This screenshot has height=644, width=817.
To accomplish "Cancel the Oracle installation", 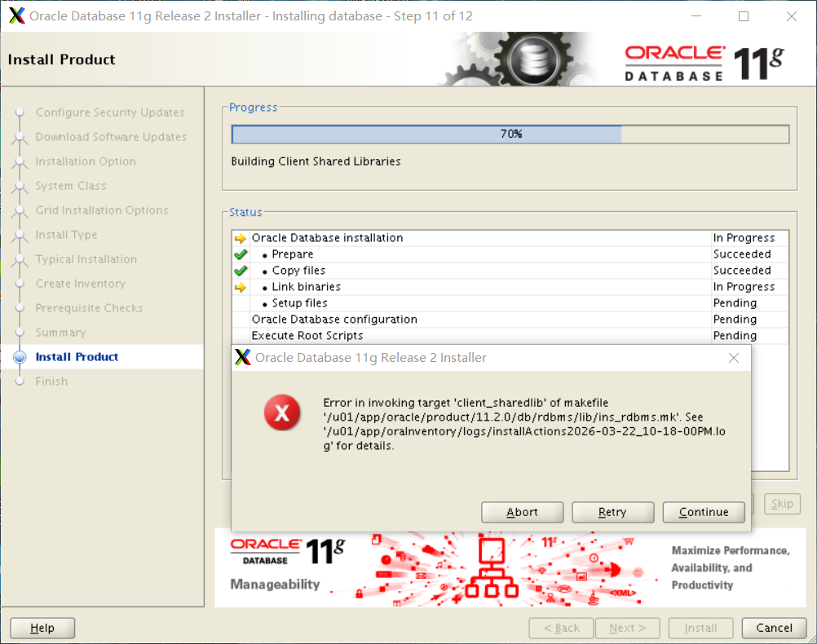I will [x=774, y=628].
